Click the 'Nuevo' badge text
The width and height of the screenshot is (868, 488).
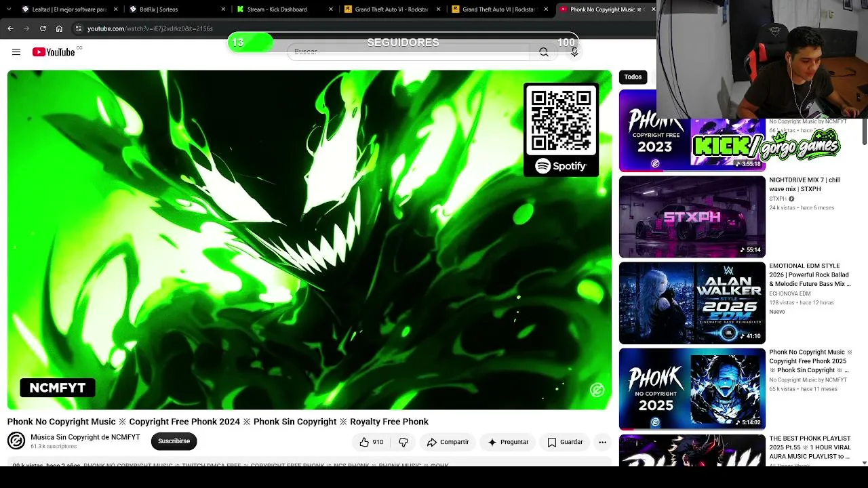pos(777,312)
